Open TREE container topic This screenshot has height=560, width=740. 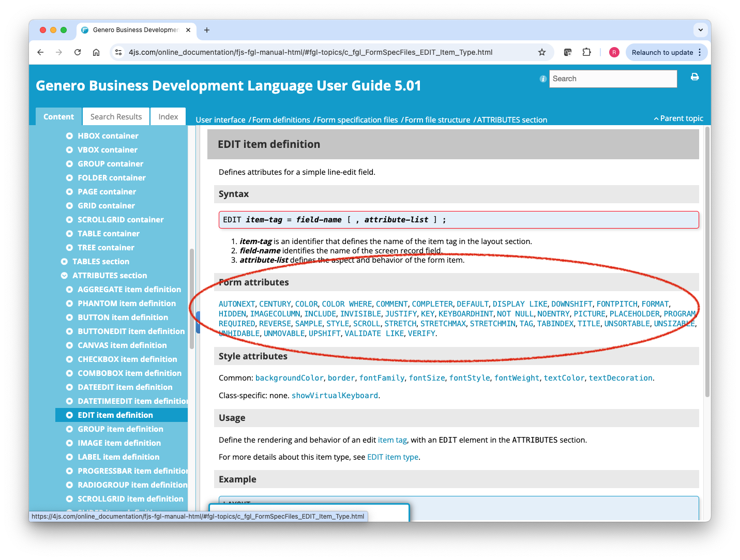tap(106, 248)
